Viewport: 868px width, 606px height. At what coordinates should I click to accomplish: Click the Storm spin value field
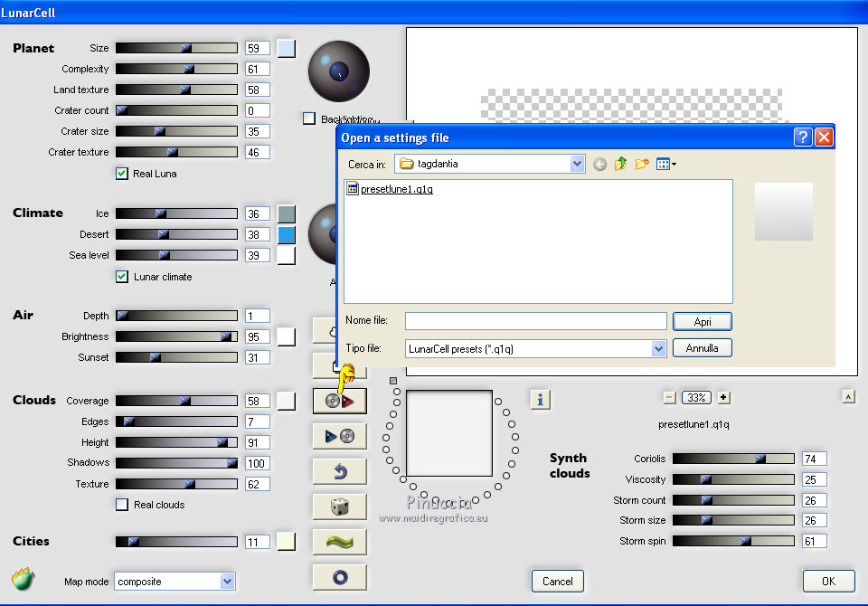[815, 541]
